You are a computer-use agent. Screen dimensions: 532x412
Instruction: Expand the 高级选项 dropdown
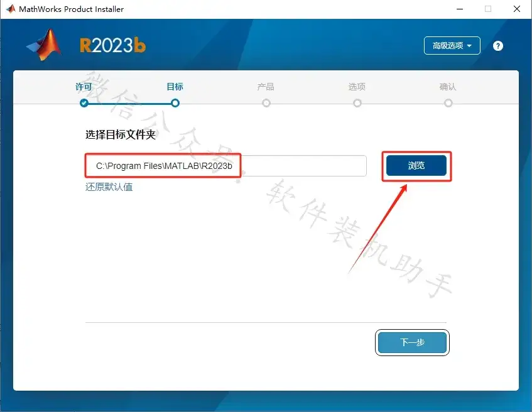(452, 45)
